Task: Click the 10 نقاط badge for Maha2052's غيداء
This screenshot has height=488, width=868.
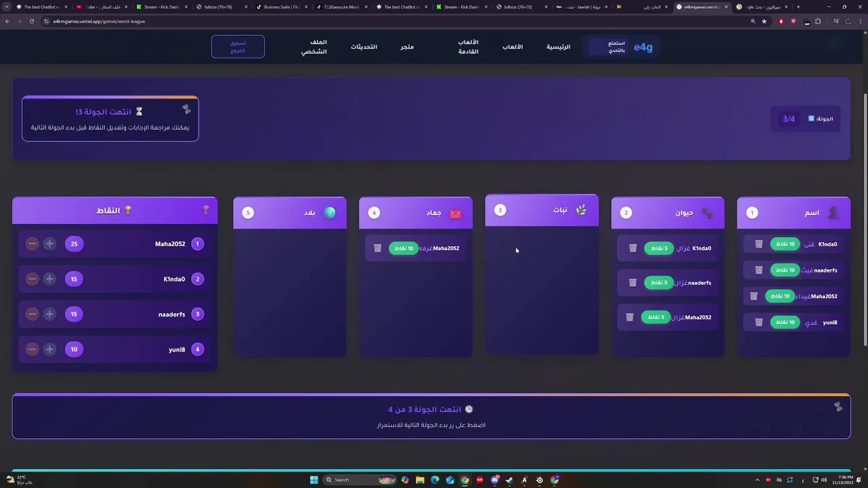Action: pyautogui.click(x=780, y=296)
